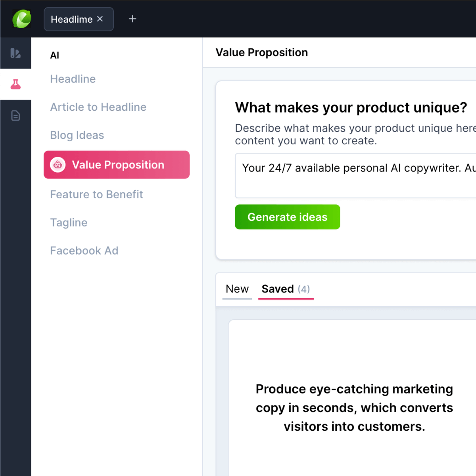The height and width of the screenshot is (476, 476).
Task: Select the pink flask AI icon
Action: (15, 84)
